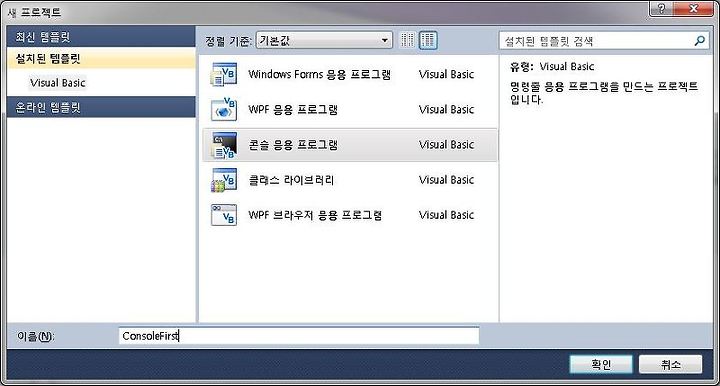Viewport: 720px width, 386px height.
Task: Open the 정렬 기준 sort dropdown
Action: [x=324, y=40]
